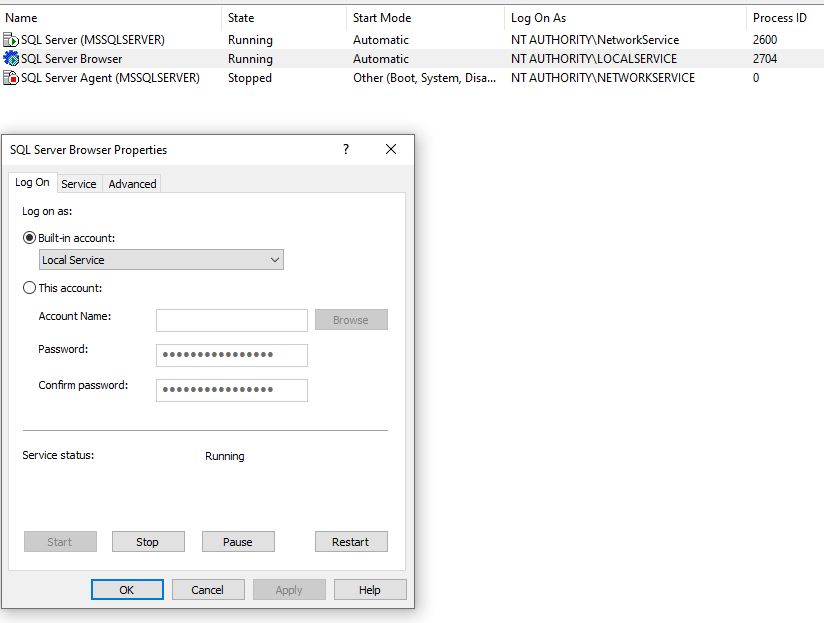Image resolution: width=824 pixels, height=623 pixels.
Task: Click the Running service status text in dialog
Action: pos(225,456)
